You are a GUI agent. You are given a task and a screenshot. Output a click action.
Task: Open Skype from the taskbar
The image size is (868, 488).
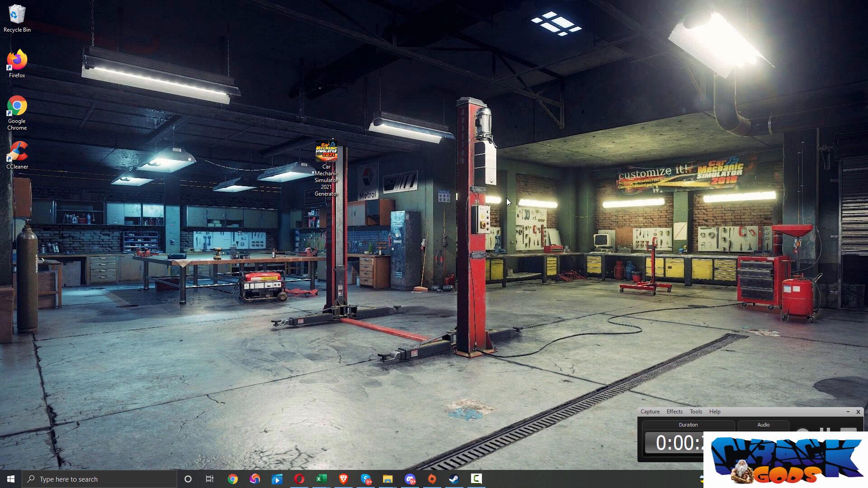point(366,479)
